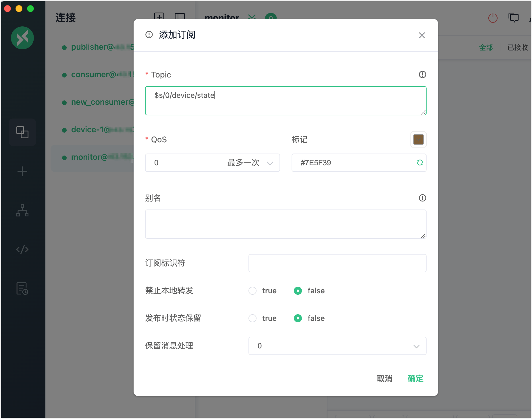Open the Connections sidebar icon

point(22,132)
